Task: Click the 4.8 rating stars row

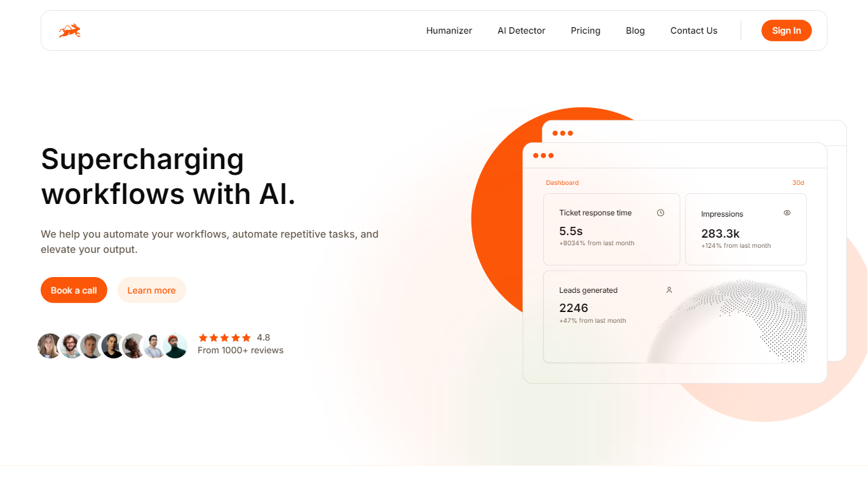Action: click(x=225, y=337)
